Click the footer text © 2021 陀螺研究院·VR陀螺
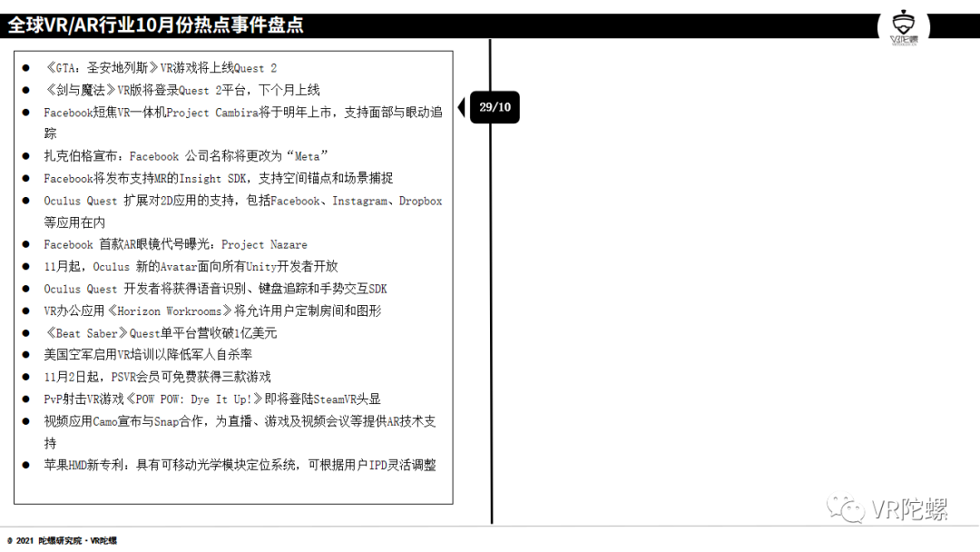This screenshot has width=980, height=552. 62,541
